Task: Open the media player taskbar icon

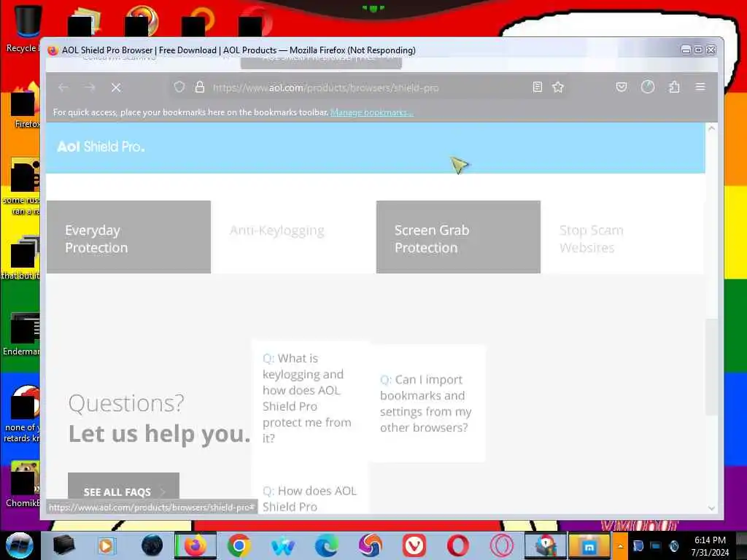Action: tap(107, 545)
